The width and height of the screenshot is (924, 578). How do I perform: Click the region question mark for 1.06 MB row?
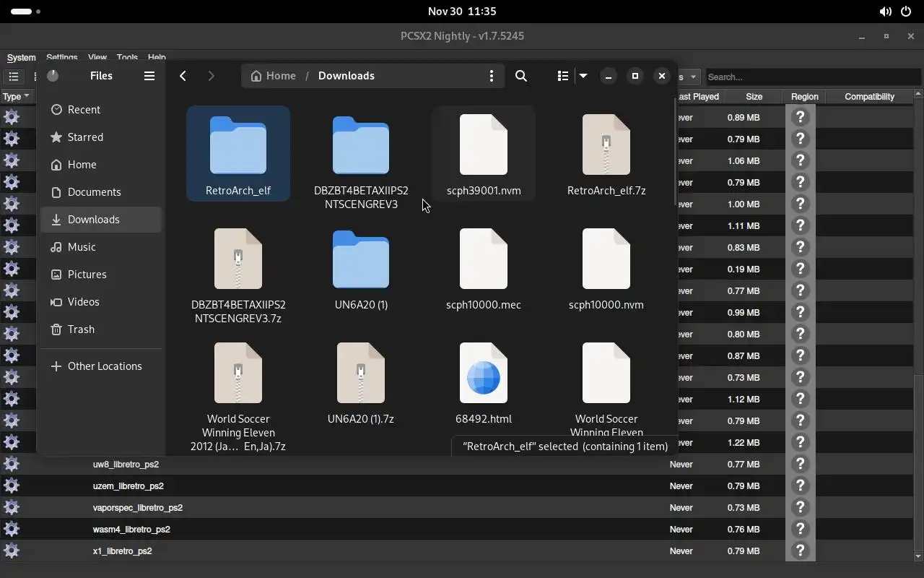(800, 160)
